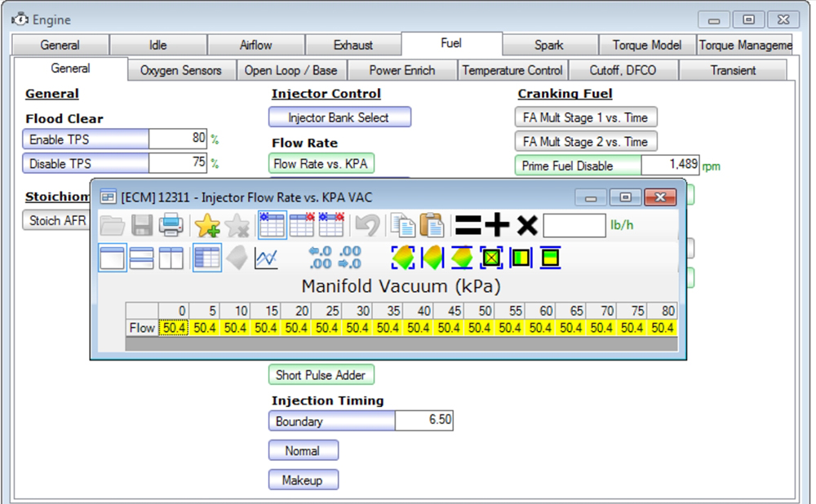816x504 pixels.
Task: Toggle the vertical split view layout
Action: coord(171,259)
